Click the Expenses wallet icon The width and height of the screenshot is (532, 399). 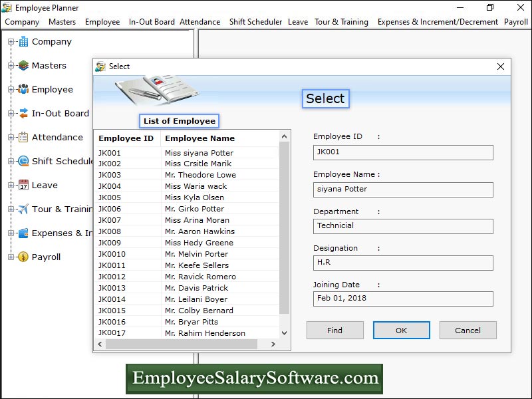click(x=23, y=233)
